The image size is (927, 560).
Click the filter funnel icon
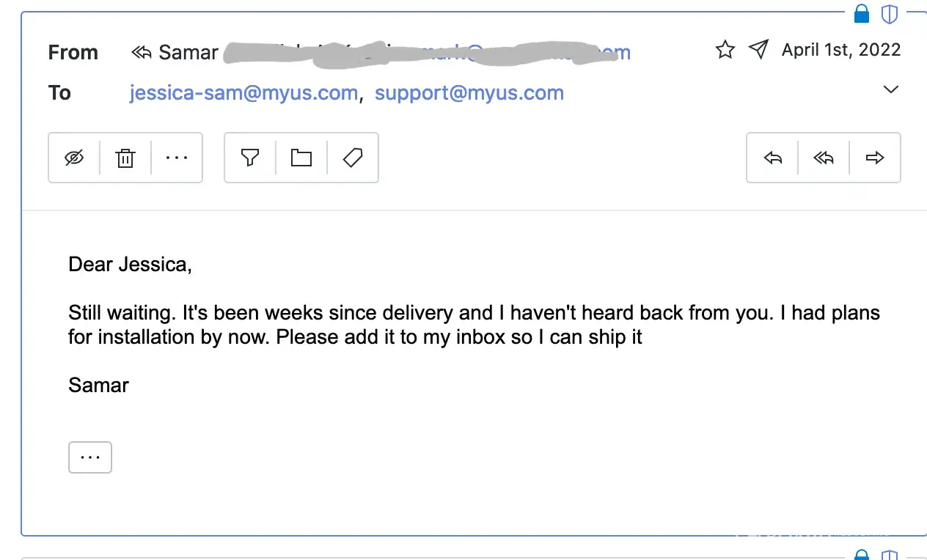250,158
